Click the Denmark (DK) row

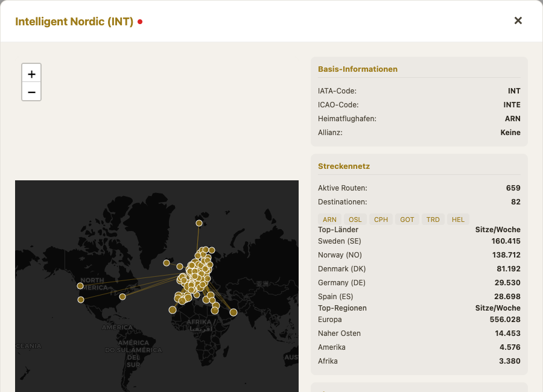(x=419, y=269)
